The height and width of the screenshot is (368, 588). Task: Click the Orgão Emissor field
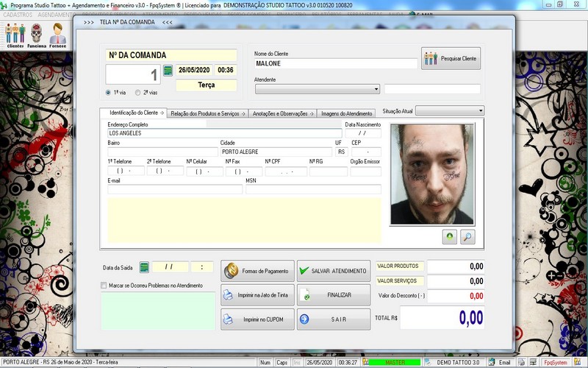pyautogui.click(x=365, y=171)
